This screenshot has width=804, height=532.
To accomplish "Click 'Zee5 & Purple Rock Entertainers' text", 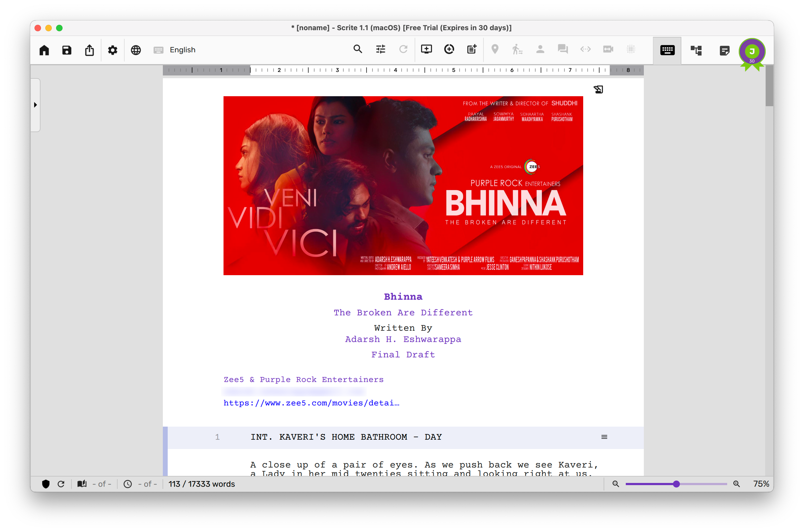I will pyautogui.click(x=303, y=379).
